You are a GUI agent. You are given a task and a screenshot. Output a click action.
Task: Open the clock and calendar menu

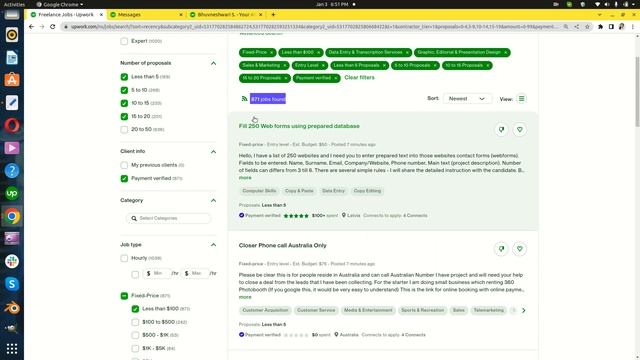click(332, 4)
